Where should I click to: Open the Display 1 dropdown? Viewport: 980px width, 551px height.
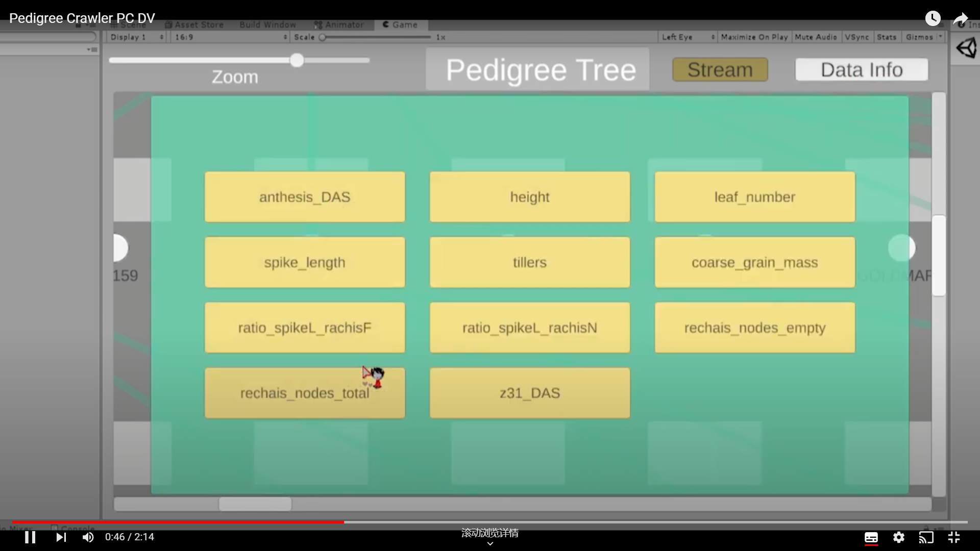click(x=136, y=37)
